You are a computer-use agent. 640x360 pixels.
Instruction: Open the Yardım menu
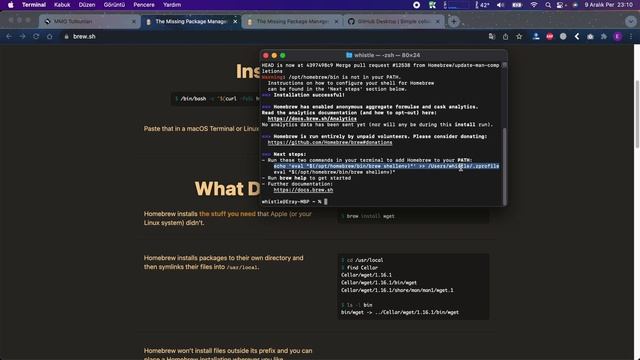pos(172,5)
